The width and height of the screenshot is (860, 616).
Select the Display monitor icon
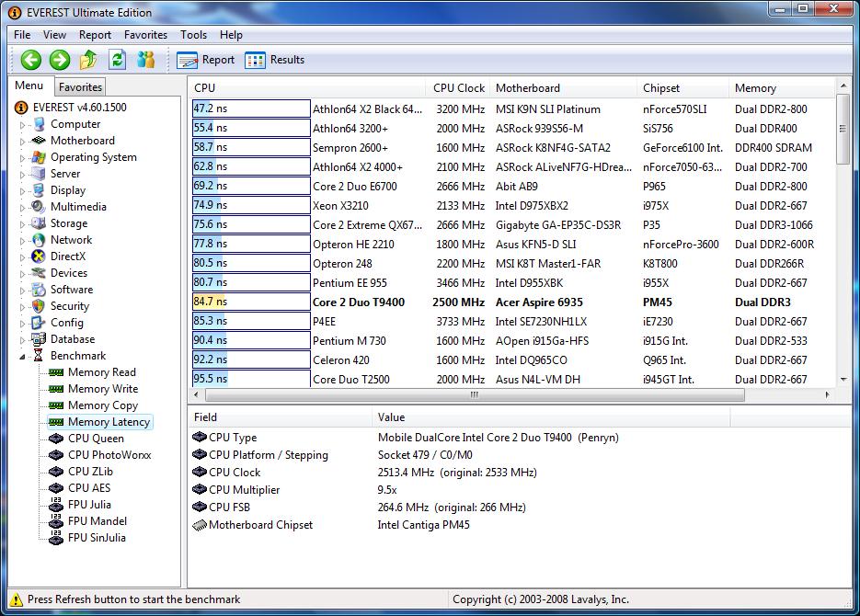click(39, 190)
